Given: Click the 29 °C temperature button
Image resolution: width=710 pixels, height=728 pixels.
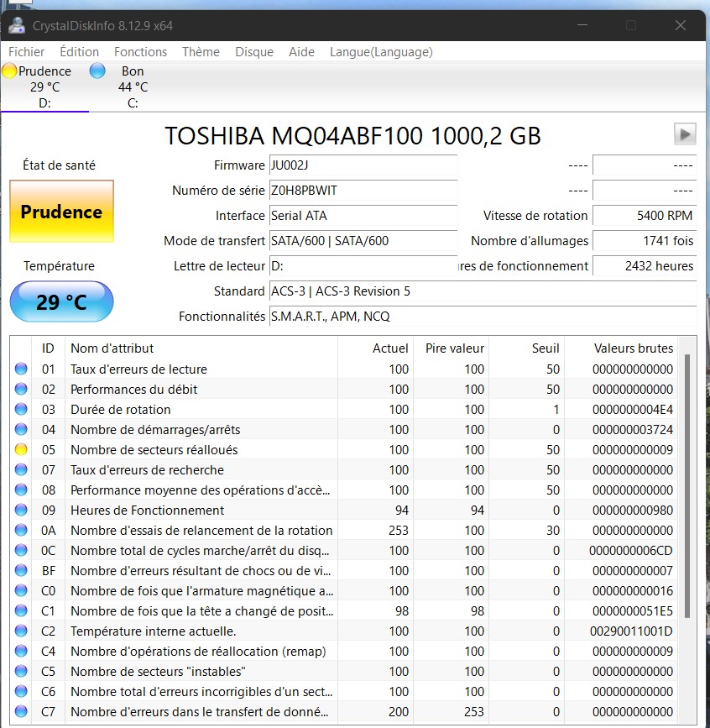Looking at the screenshot, I should pyautogui.click(x=62, y=301).
